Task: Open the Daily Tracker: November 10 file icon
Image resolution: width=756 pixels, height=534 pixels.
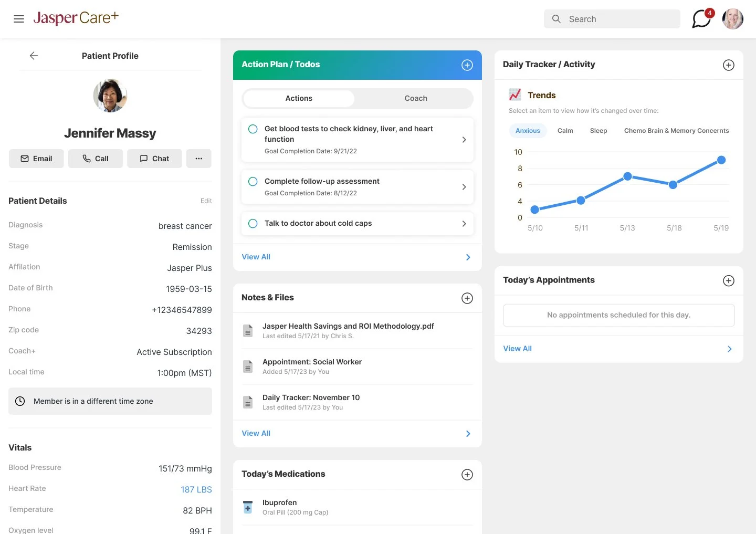Action: pos(248,402)
